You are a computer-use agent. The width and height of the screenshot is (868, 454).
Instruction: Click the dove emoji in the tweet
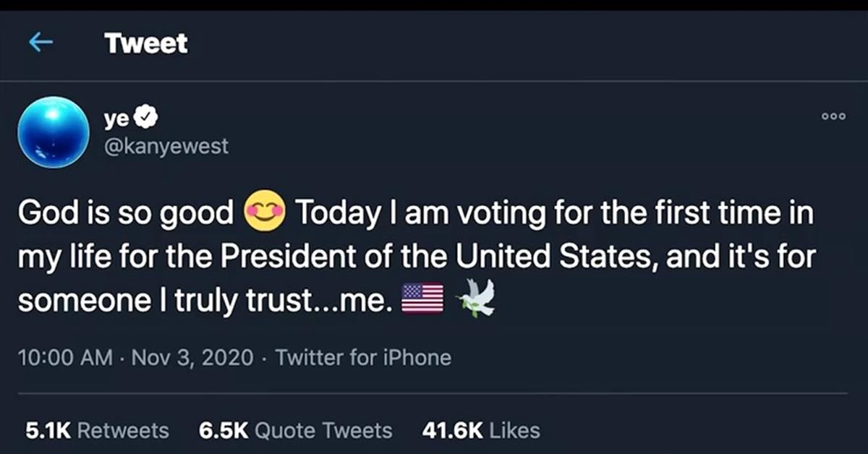click(x=477, y=299)
